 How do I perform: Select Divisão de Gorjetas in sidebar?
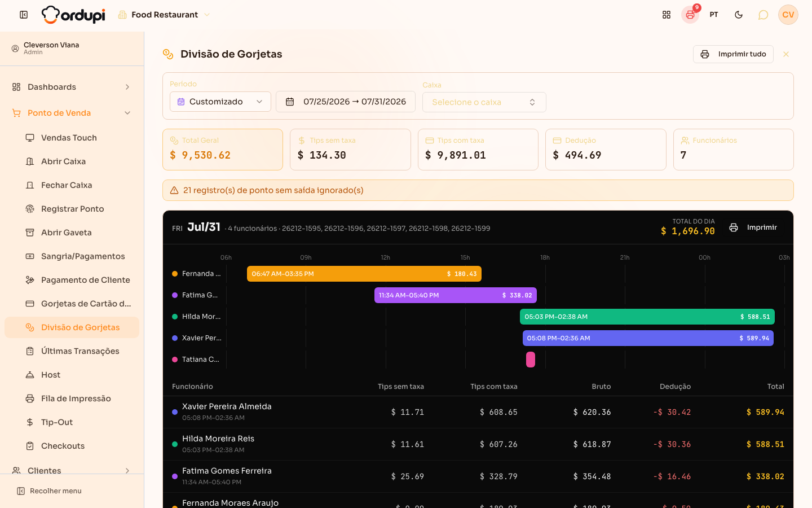[x=72, y=327]
